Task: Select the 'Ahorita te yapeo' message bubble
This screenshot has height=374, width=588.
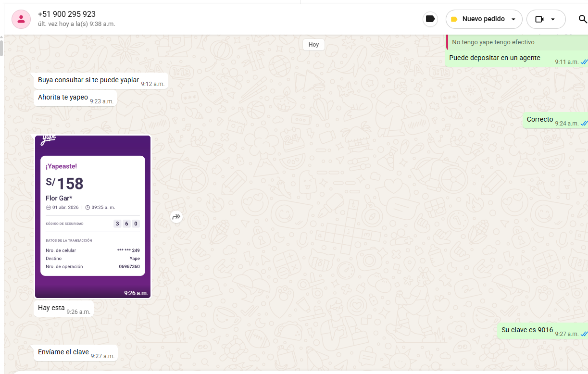Action: pos(63,98)
